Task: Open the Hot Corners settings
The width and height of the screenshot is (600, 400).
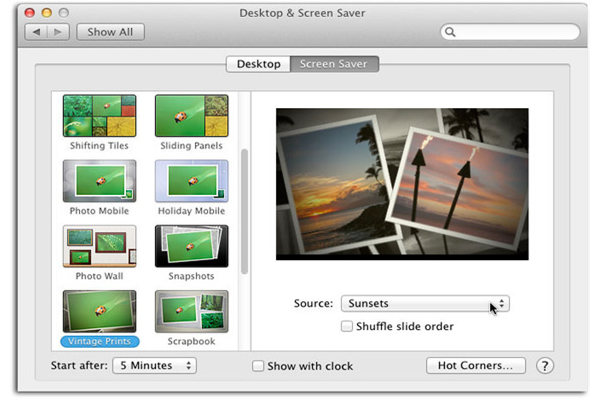Action: coord(476,366)
